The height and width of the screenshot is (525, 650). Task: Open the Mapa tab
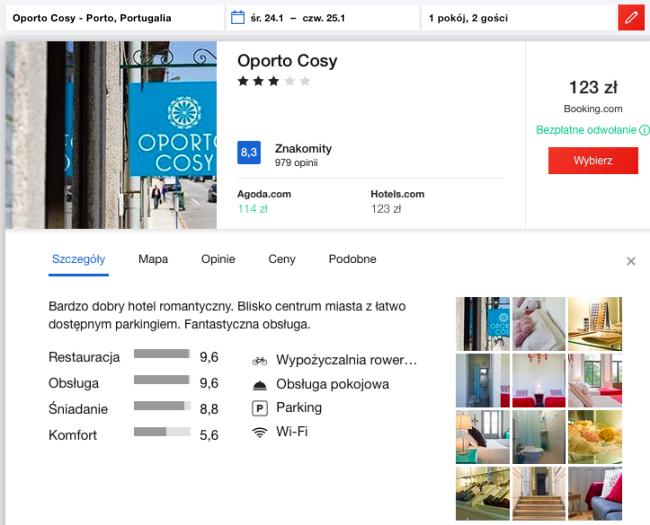153,259
